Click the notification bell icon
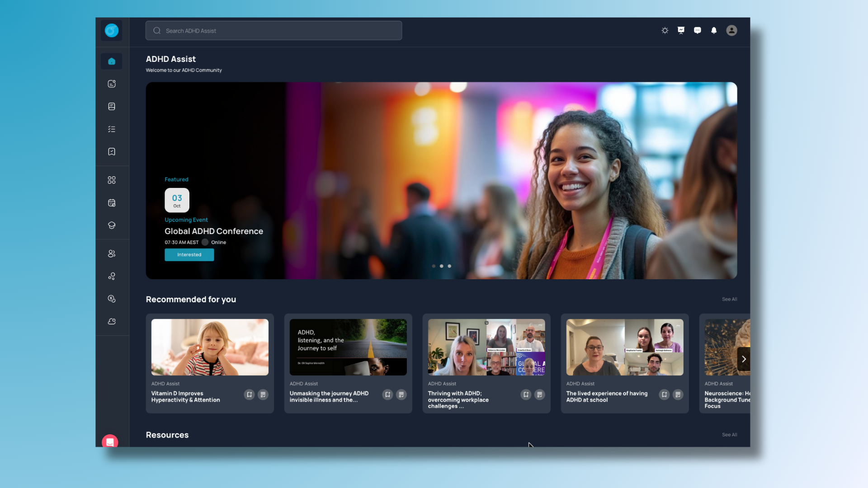 714,31
